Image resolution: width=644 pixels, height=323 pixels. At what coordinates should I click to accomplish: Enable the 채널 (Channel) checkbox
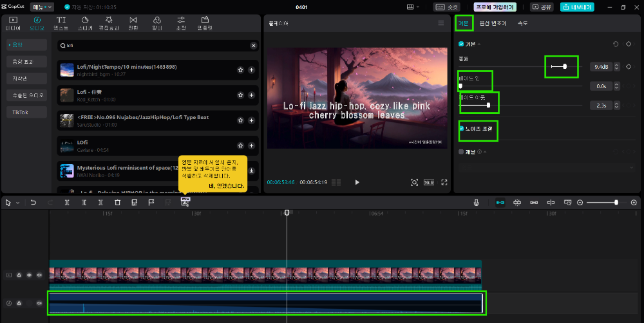pos(461,152)
